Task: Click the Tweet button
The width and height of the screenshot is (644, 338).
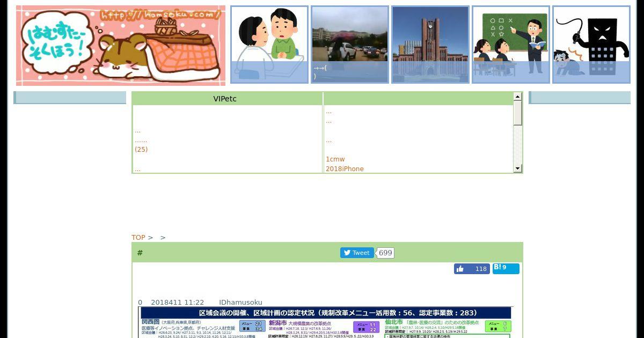Action: point(357,253)
